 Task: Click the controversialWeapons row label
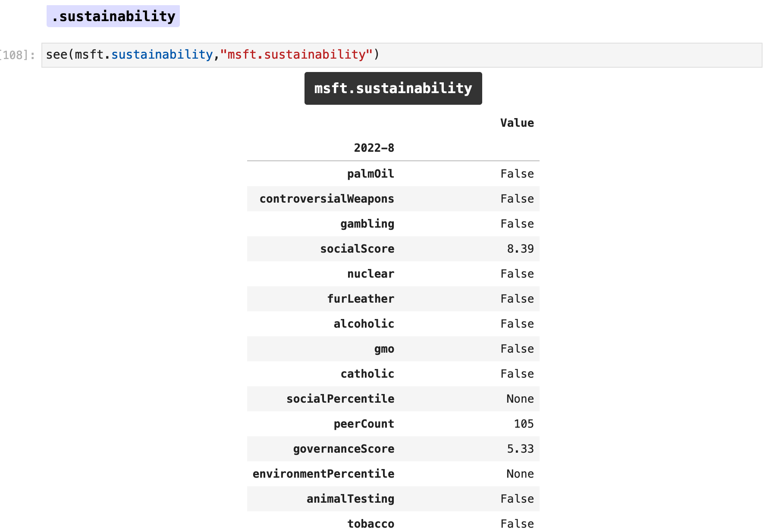(x=326, y=199)
